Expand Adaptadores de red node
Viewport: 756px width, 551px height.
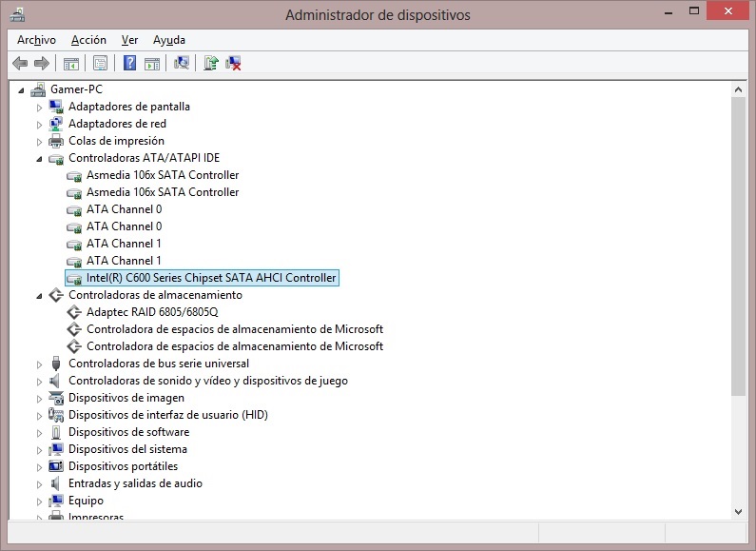tap(40, 125)
